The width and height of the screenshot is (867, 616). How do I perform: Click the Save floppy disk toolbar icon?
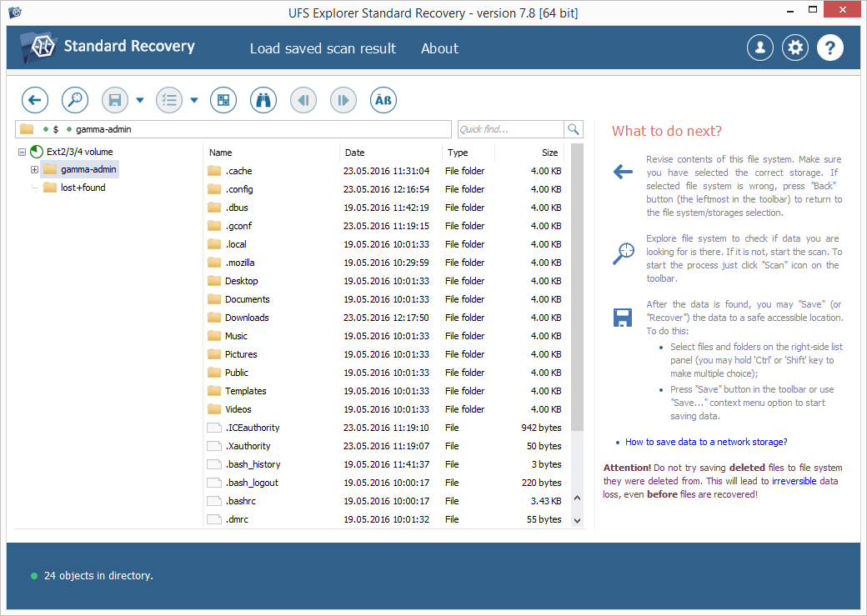coord(115,100)
